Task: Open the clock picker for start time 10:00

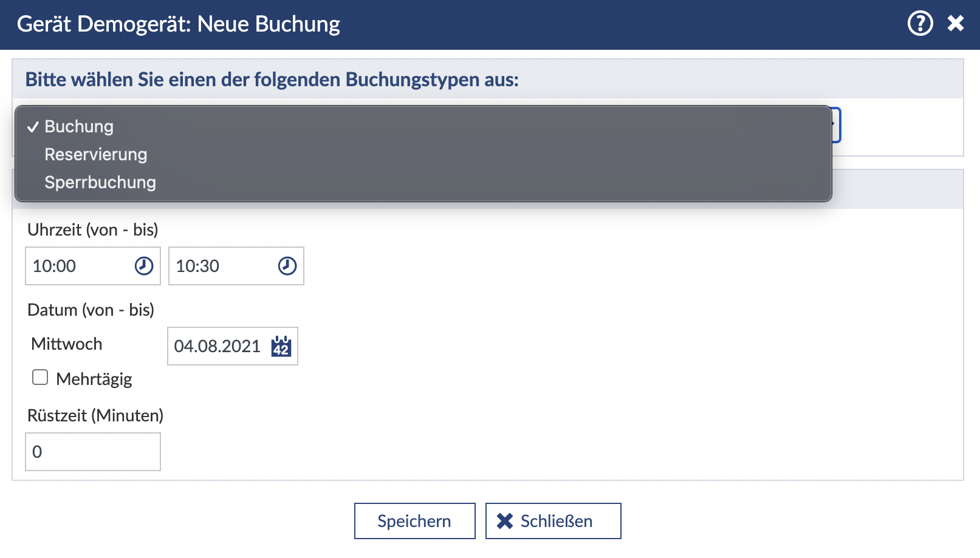Action: [144, 266]
